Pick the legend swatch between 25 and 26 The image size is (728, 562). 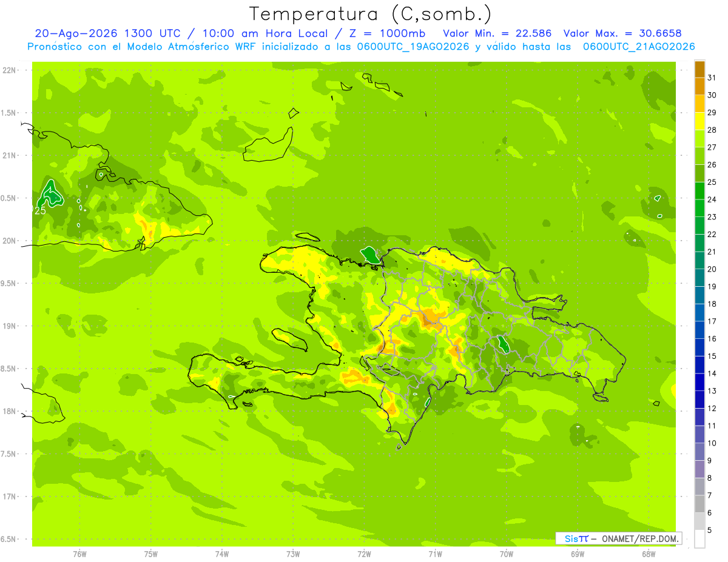(x=699, y=173)
